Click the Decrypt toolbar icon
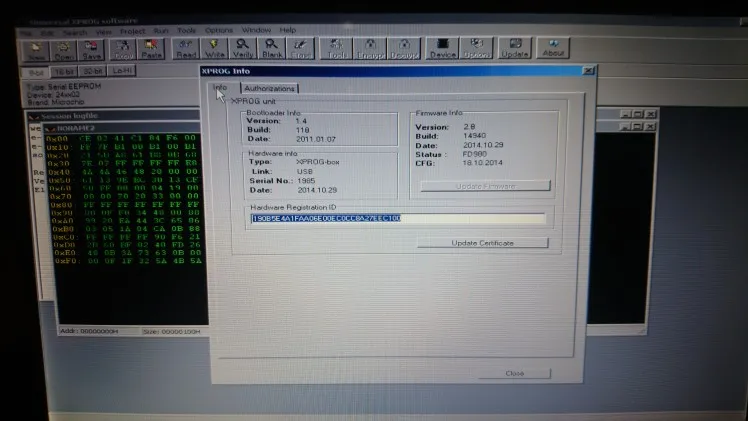748x421 pixels. click(x=404, y=49)
